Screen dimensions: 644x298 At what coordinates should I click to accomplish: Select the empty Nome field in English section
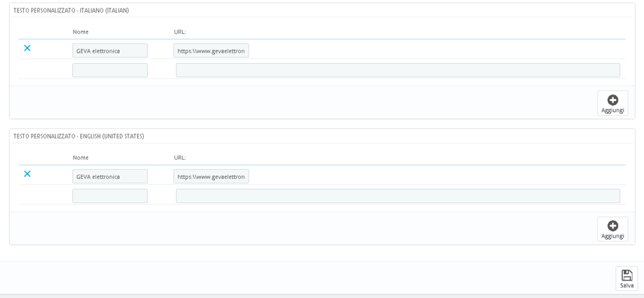point(110,196)
